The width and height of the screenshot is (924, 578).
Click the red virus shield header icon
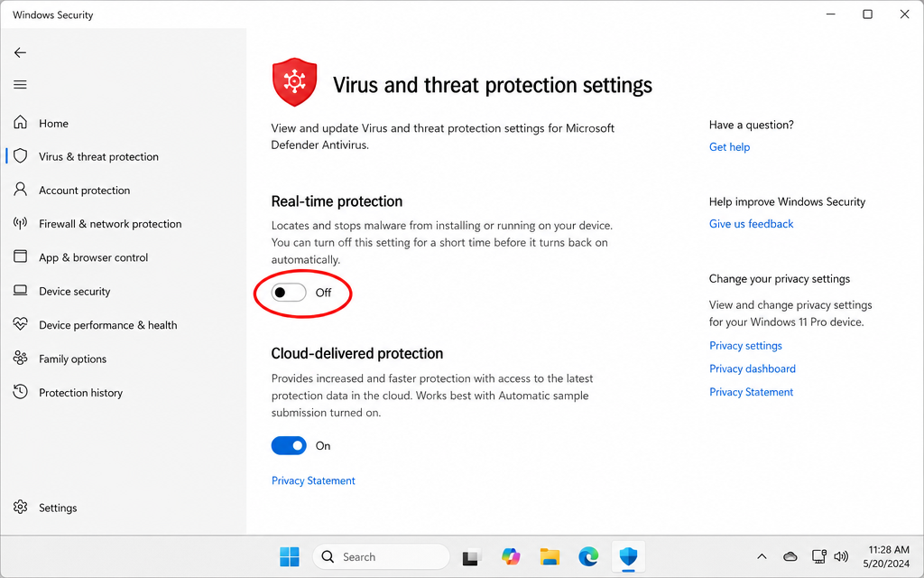coord(295,82)
